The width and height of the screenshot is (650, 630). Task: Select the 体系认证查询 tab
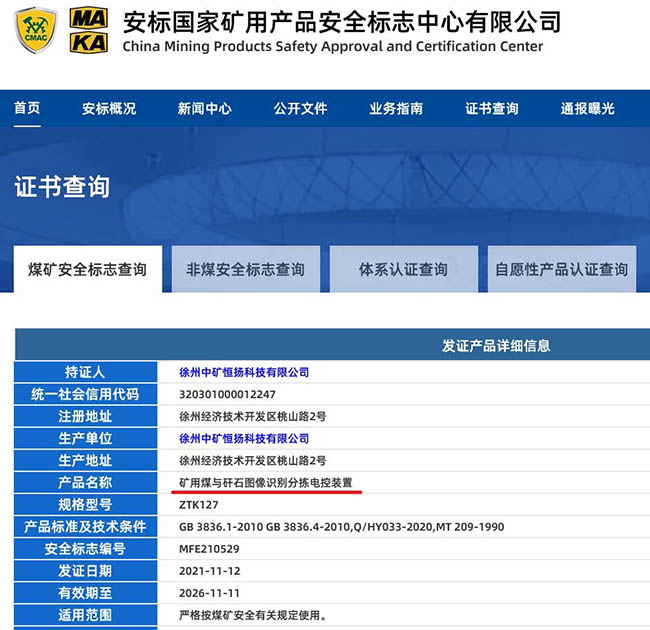point(403,269)
